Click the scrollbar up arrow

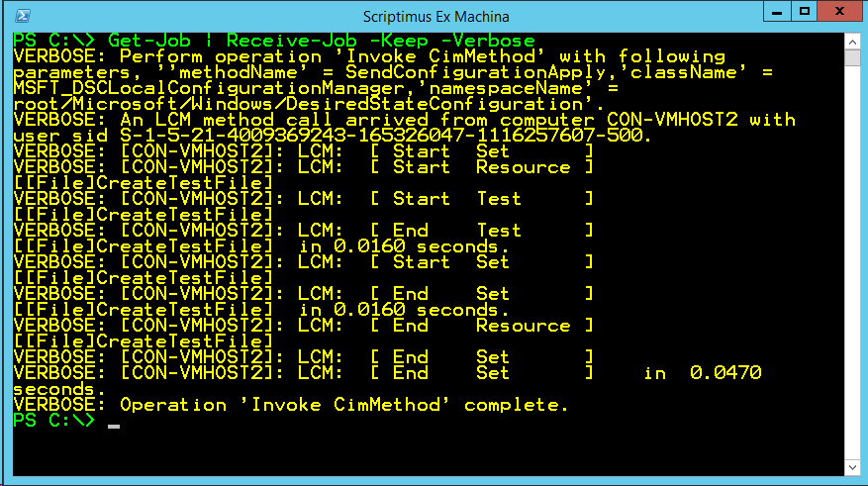coord(851,40)
